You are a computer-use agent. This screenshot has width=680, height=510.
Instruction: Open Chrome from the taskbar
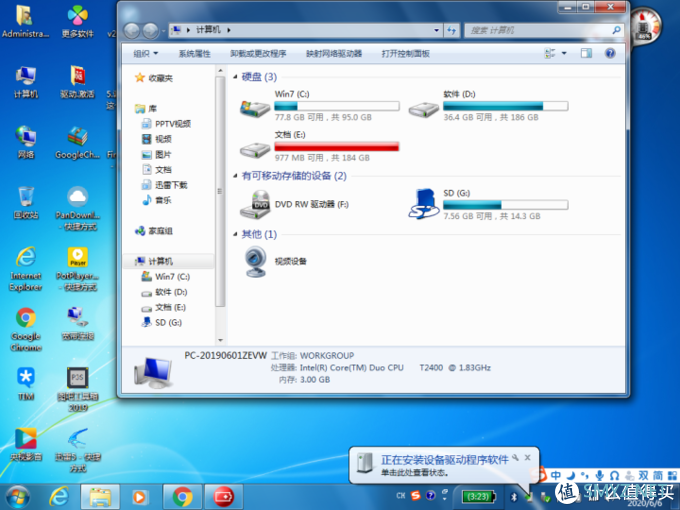182,497
